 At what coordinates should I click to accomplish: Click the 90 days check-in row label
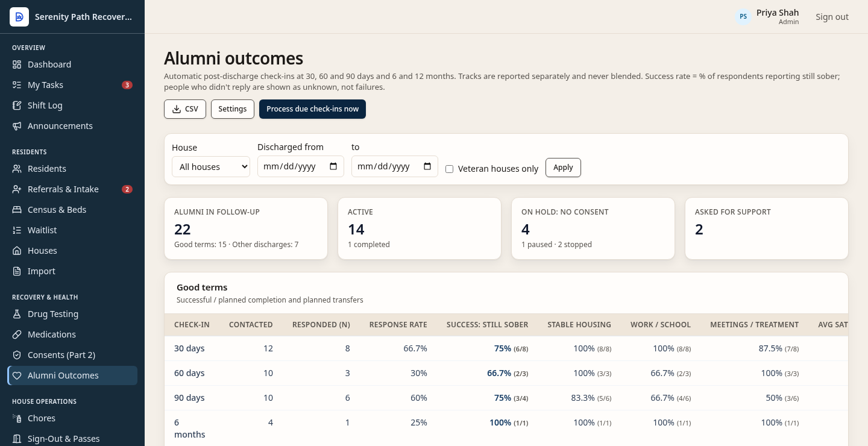(189, 398)
